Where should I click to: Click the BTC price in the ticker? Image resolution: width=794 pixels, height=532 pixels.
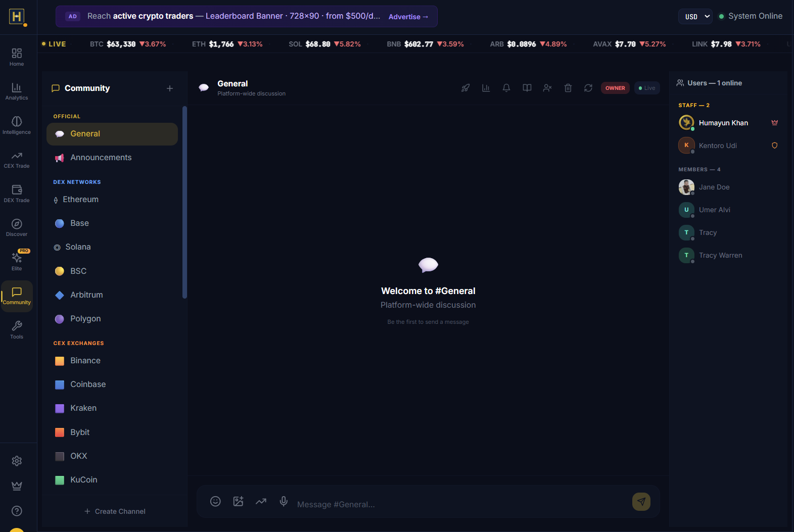[x=121, y=44]
